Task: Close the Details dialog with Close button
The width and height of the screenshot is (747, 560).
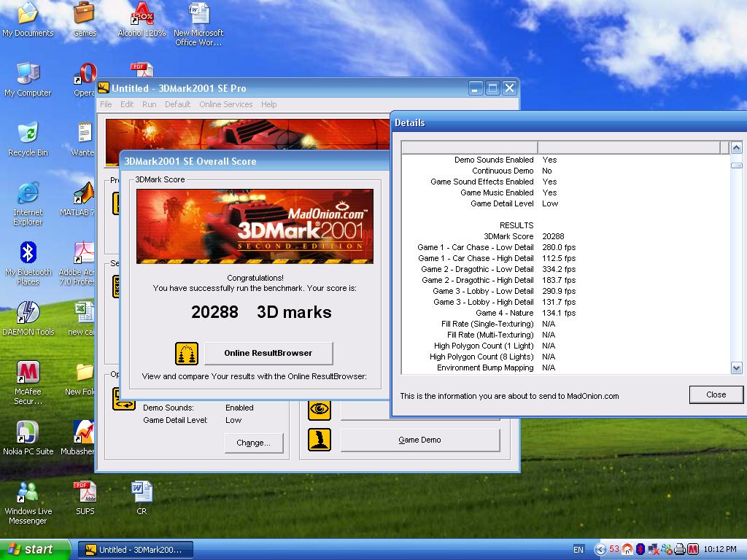Action: click(x=716, y=394)
